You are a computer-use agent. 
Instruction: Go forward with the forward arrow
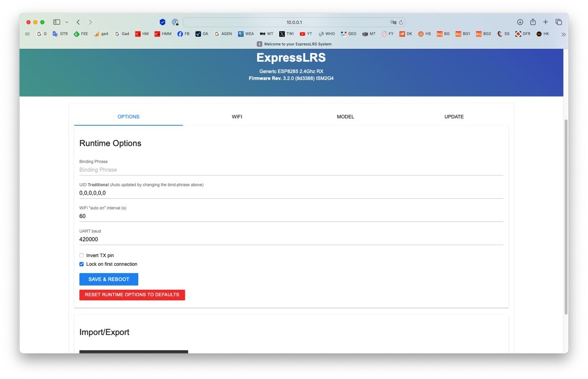[x=90, y=22]
